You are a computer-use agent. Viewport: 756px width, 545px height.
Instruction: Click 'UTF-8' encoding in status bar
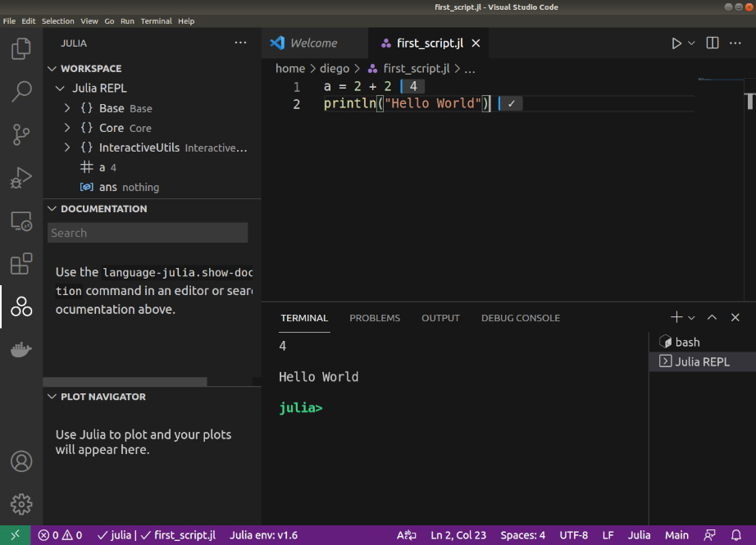click(x=574, y=535)
